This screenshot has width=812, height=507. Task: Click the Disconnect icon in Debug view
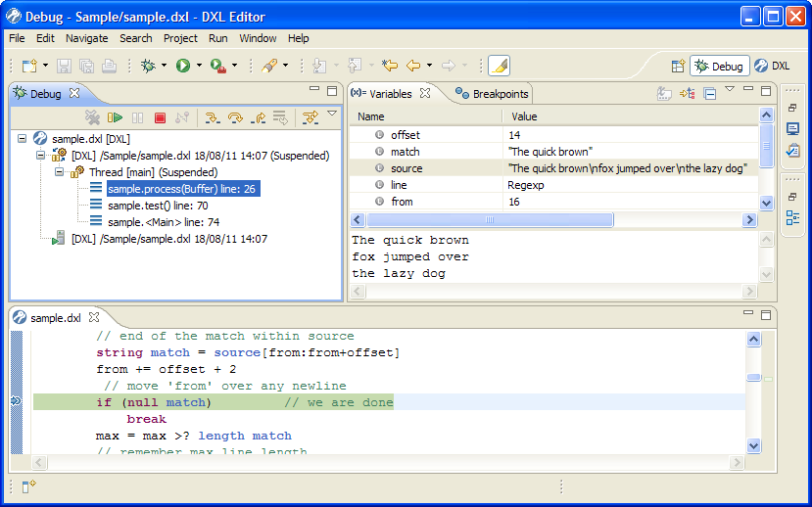(x=182, y=118)
